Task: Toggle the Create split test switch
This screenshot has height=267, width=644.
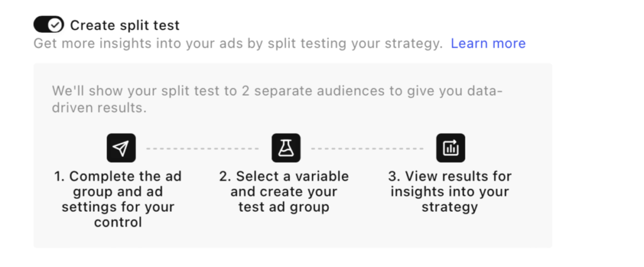Action: tap(48, 25)
